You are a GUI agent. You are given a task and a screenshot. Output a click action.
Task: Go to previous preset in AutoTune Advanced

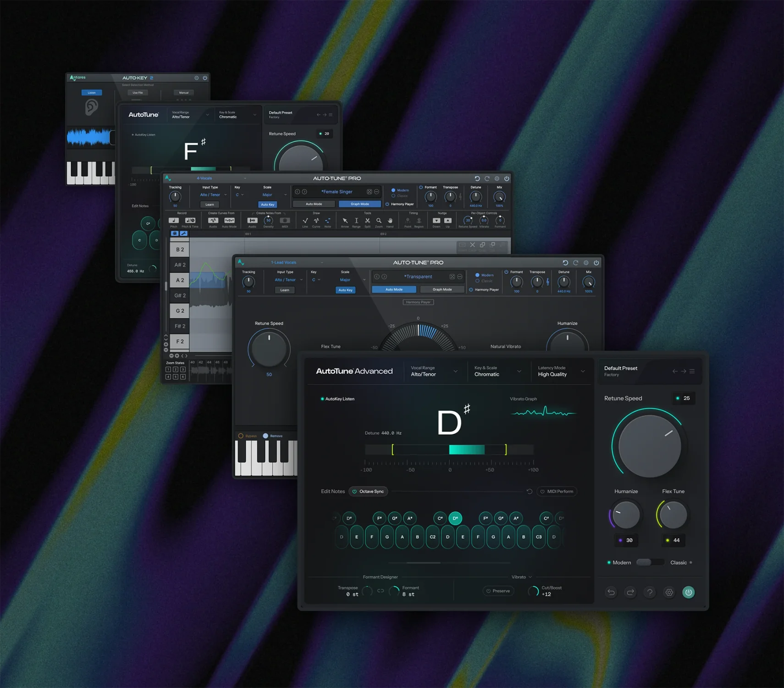675,371
